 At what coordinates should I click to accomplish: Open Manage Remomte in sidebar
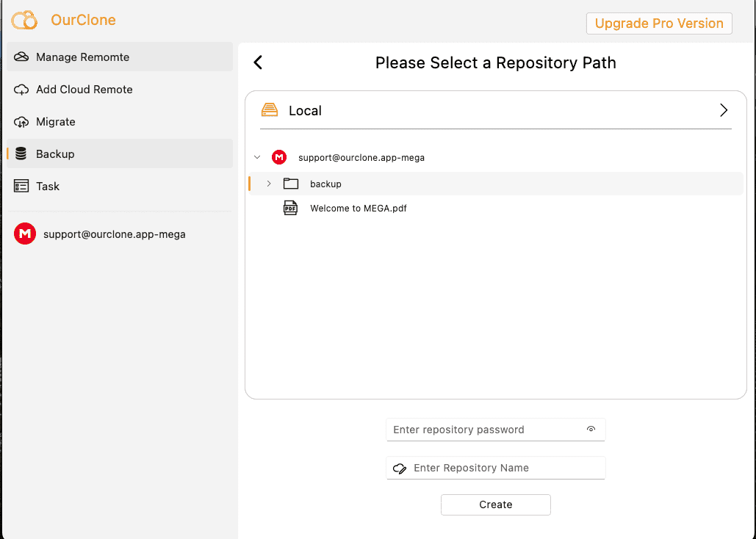point(120,57)
